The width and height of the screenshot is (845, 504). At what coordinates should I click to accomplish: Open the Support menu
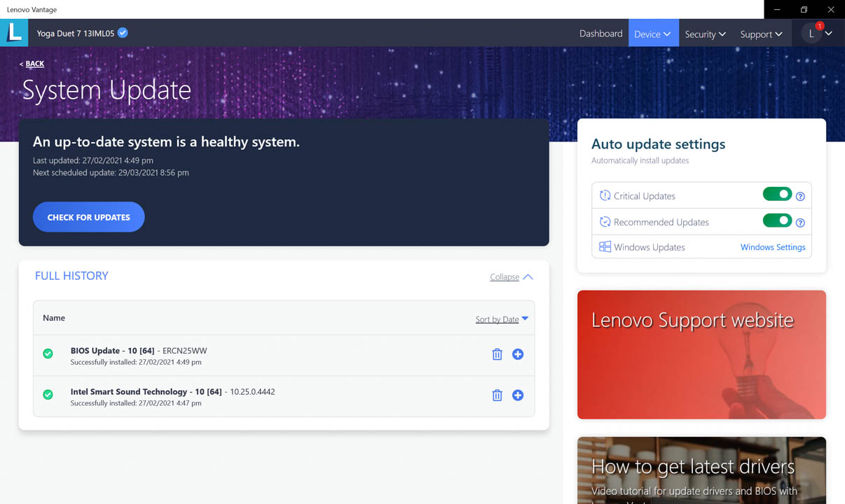coord(761,34)
